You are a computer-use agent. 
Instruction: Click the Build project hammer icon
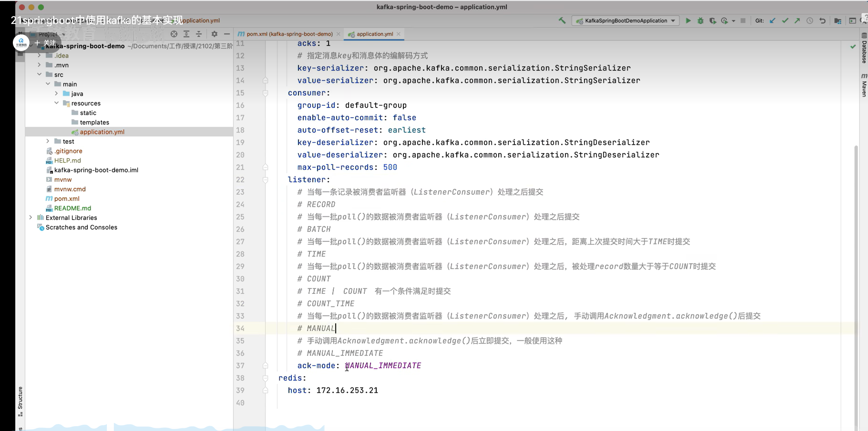point(562,20)
